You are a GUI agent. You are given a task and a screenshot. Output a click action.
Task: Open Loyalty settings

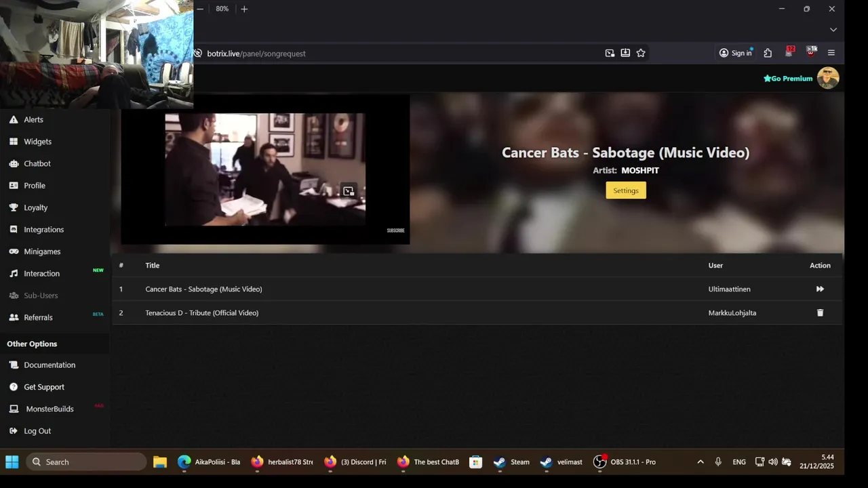(35, 207)
